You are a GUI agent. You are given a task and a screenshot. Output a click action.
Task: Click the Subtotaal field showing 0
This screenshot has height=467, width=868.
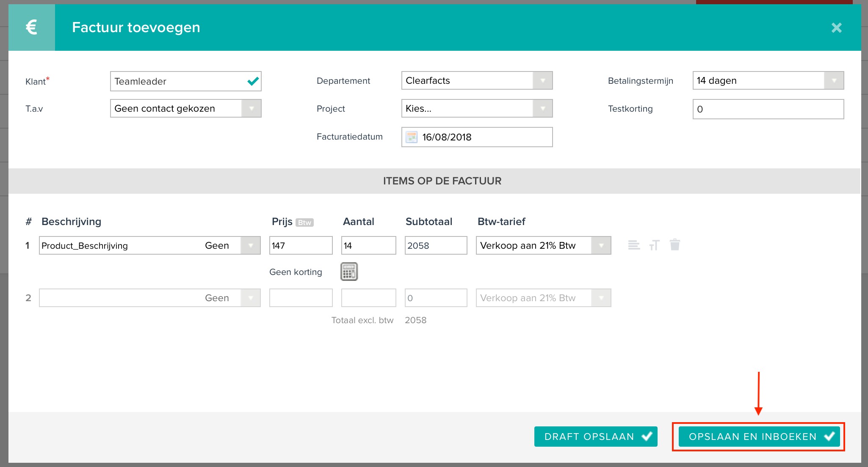click(436, 298)
